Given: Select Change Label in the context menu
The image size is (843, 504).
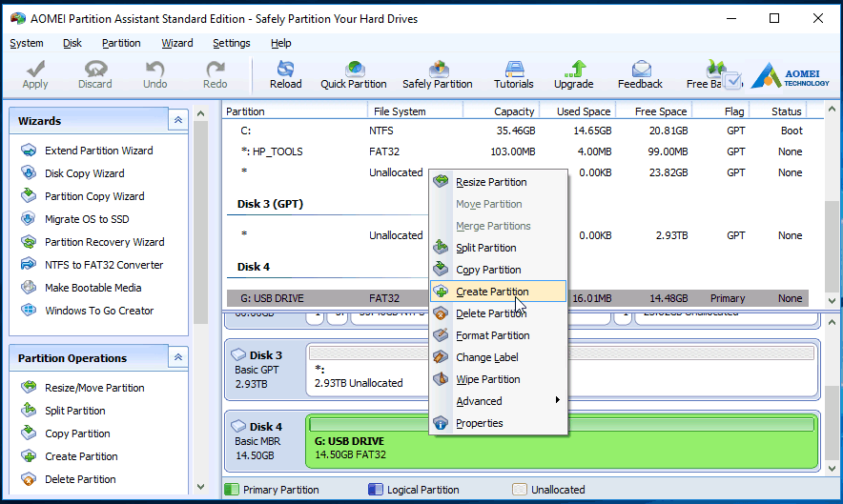Looking at the screenshot, I should tap(499, 357).
